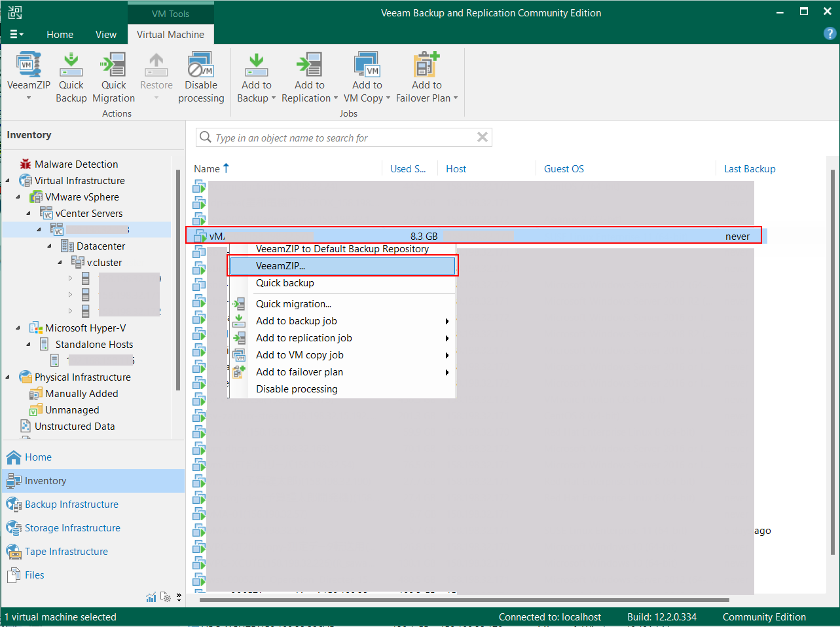Open Add to failover plan submenu
This screenshot has height=627, width=840.
tap(342, 372)
